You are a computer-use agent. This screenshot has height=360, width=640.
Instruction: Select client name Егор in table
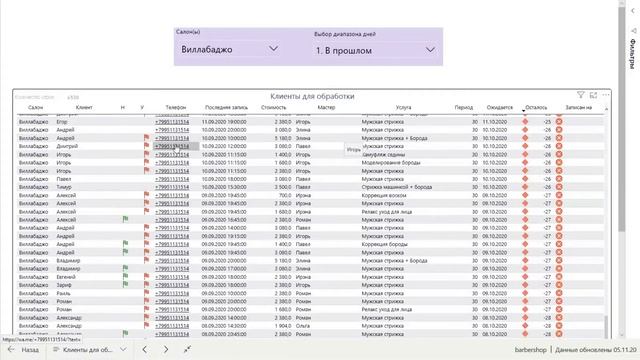62,122
